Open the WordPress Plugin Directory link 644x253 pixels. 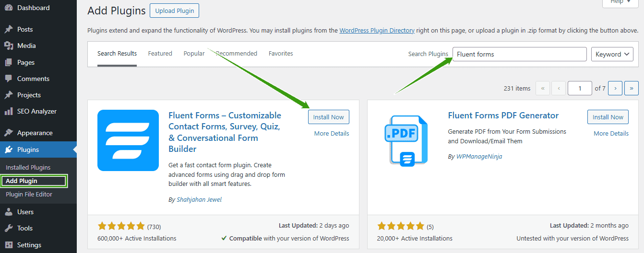[x=377, y=30]
